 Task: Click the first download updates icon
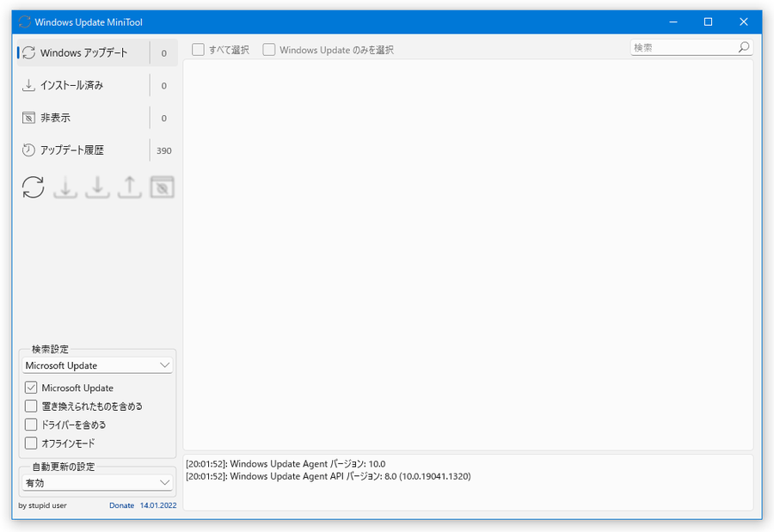tap(65, 187)
